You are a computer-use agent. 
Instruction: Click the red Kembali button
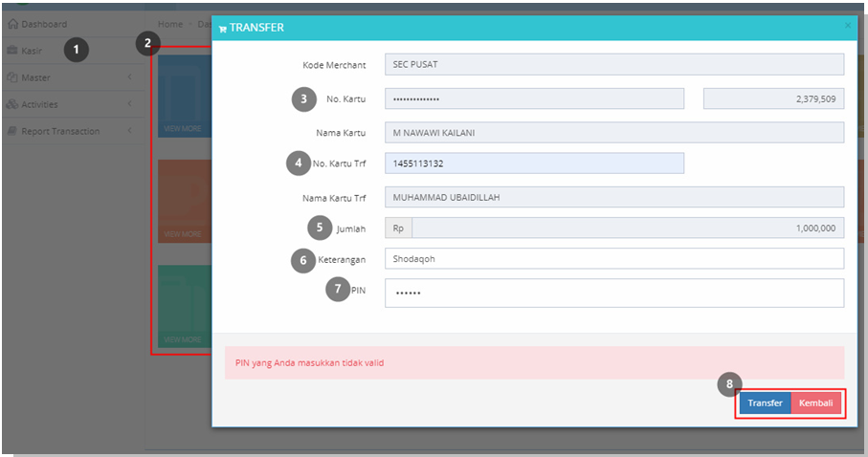[x=815, y=403]
